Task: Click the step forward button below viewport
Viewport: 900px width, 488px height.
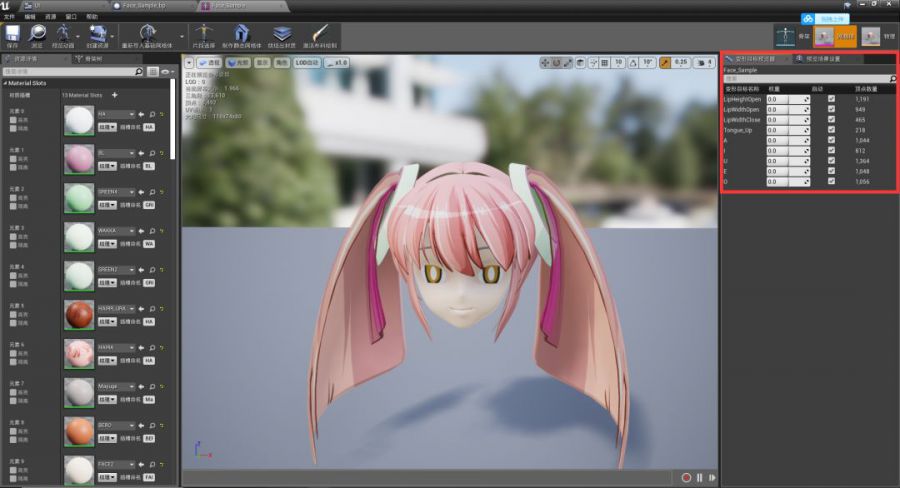Action: pos(712,478)
